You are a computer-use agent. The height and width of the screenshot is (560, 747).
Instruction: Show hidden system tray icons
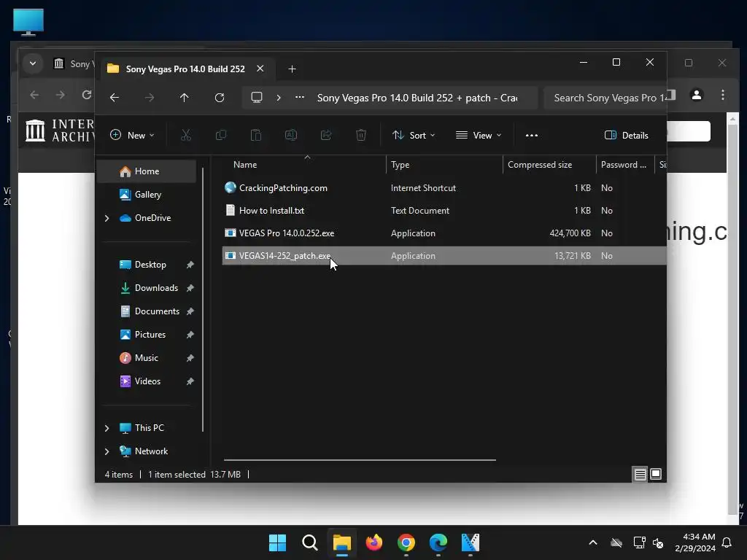click(x=593, y=542)
